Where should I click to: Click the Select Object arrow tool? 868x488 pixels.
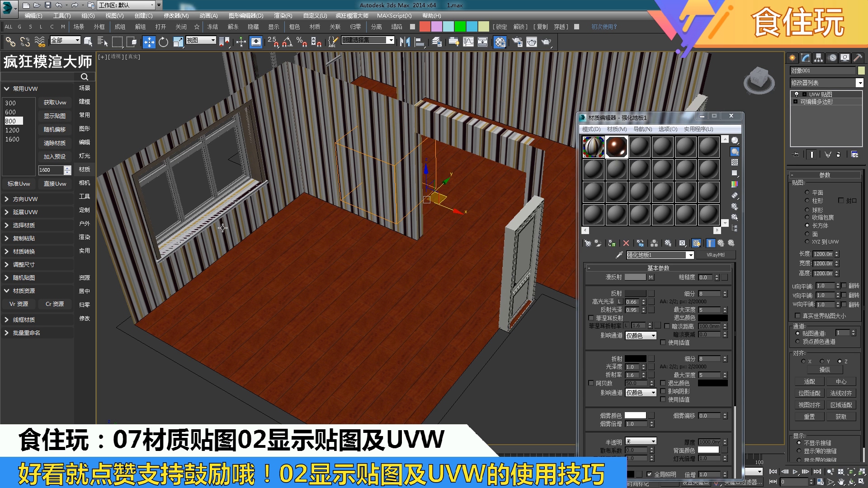88,42
